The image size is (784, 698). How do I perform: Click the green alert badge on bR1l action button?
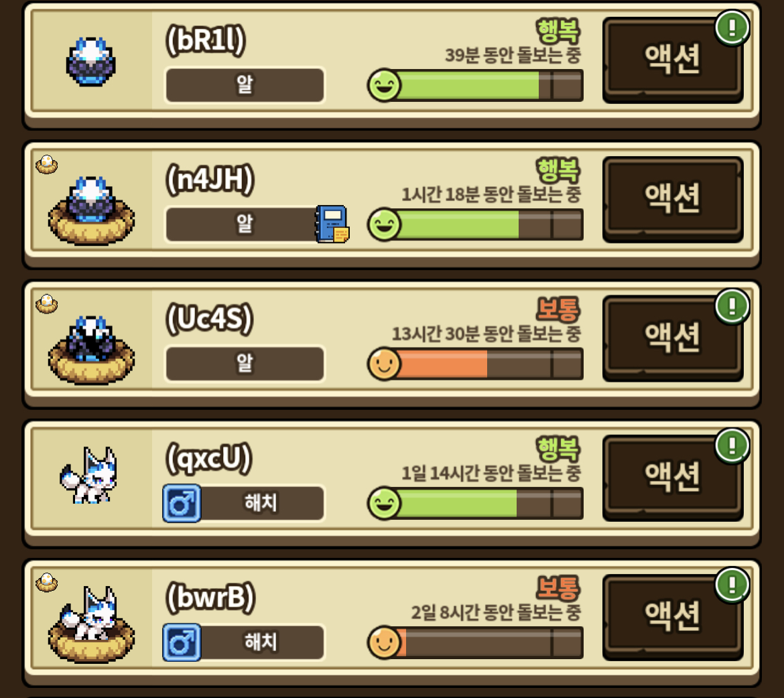(x=732, y=27)
